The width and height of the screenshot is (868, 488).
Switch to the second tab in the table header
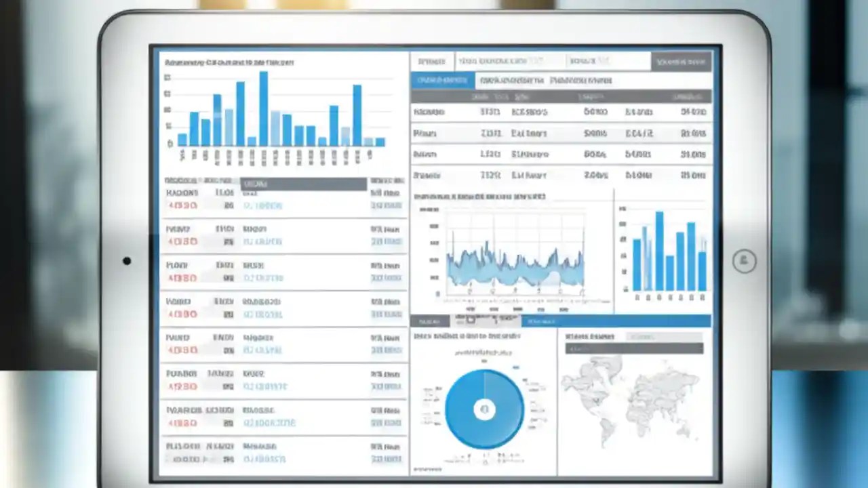point(511,80)
